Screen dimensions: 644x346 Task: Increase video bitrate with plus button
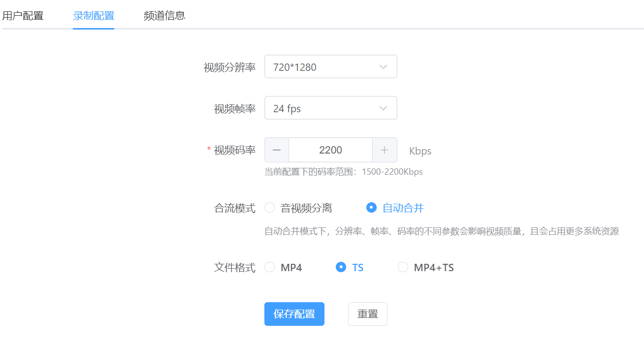[x=385, y=150]
